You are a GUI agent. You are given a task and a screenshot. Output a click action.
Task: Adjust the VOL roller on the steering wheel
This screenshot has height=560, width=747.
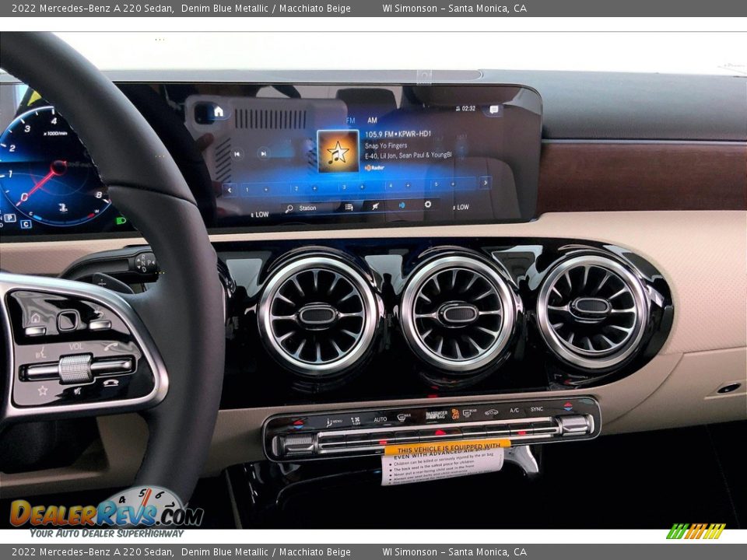(x=75, y=369)
